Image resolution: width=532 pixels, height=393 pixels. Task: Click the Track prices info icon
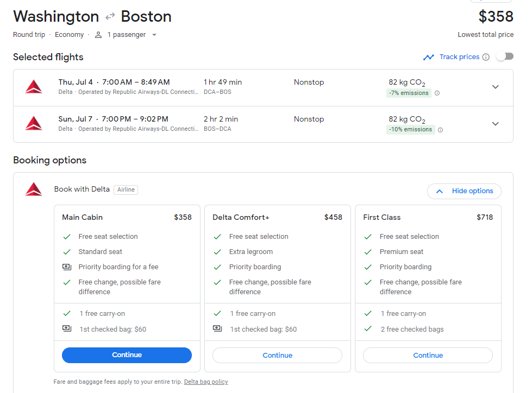486,57
